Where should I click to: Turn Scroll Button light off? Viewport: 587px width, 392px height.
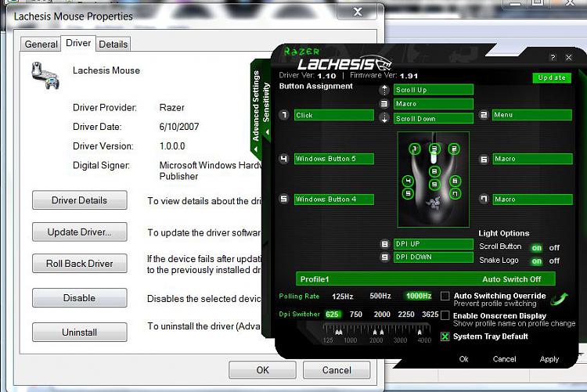554,248
